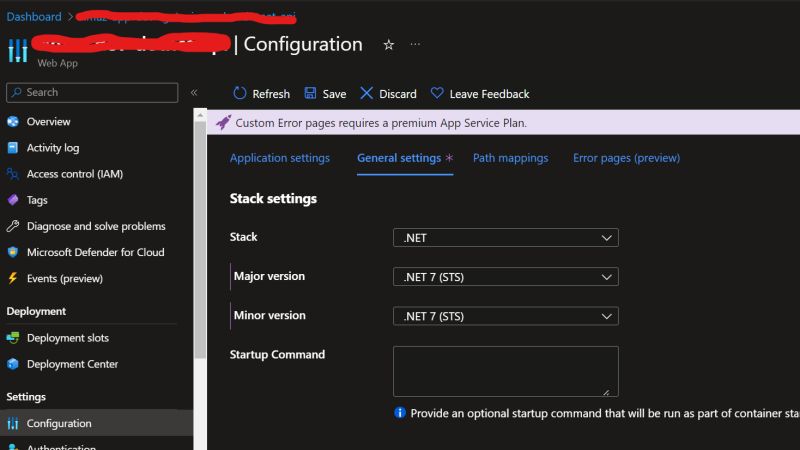Open Deployment slots in sidebar
Viewport: 800px width, 450px height.
tap(68, 338)
